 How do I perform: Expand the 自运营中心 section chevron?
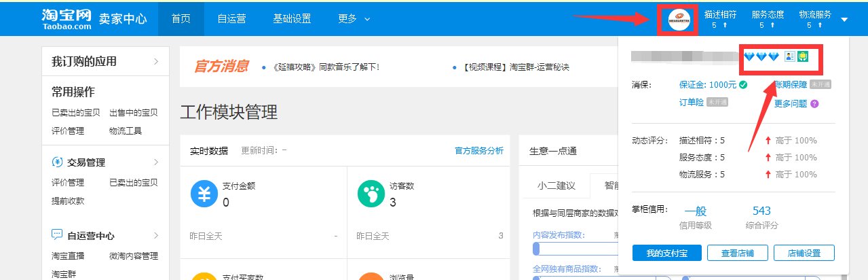156,236
